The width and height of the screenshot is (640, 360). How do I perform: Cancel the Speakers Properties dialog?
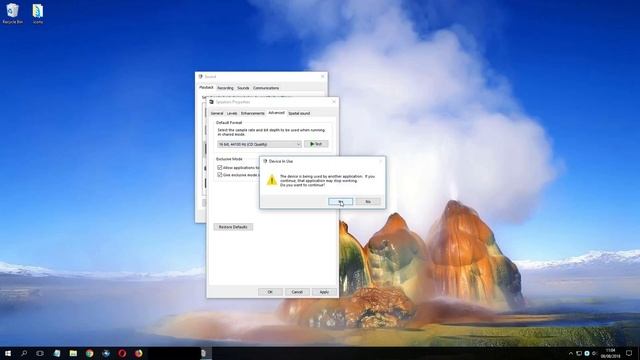[x=297, y=292]
